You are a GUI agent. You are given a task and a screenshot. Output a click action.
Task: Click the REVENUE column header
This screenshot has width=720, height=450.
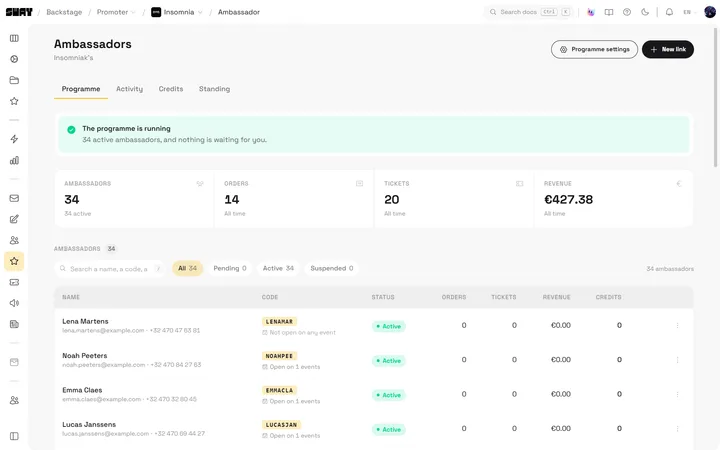point(557,297)
